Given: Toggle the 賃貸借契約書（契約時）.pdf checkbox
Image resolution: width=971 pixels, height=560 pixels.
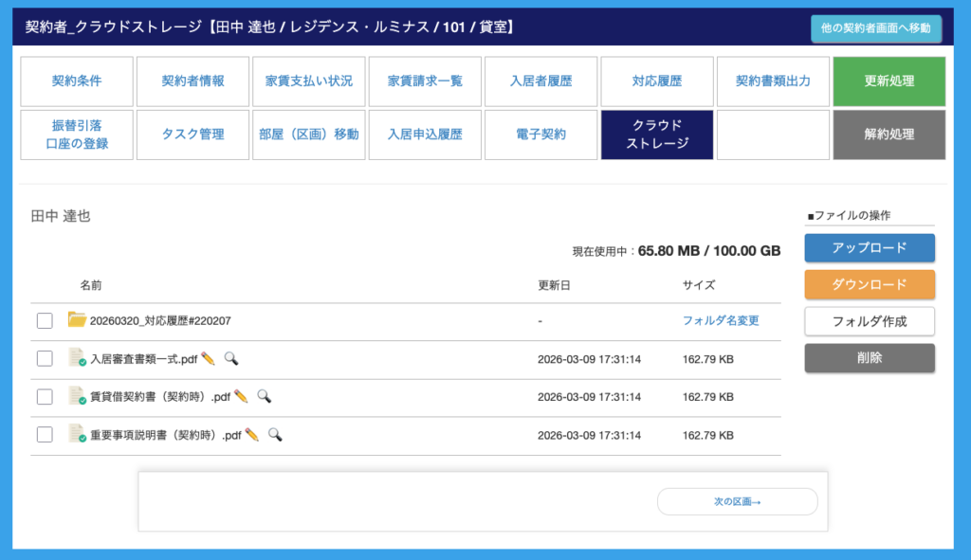Looking at the screenshot, I should click(x=45, y=396).
